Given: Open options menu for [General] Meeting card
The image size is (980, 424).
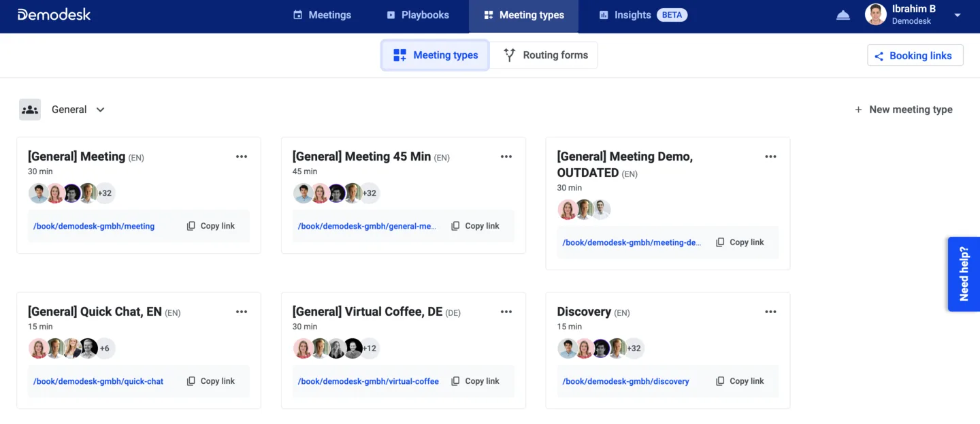Looking at the screenshot, I should coord(242,157).
